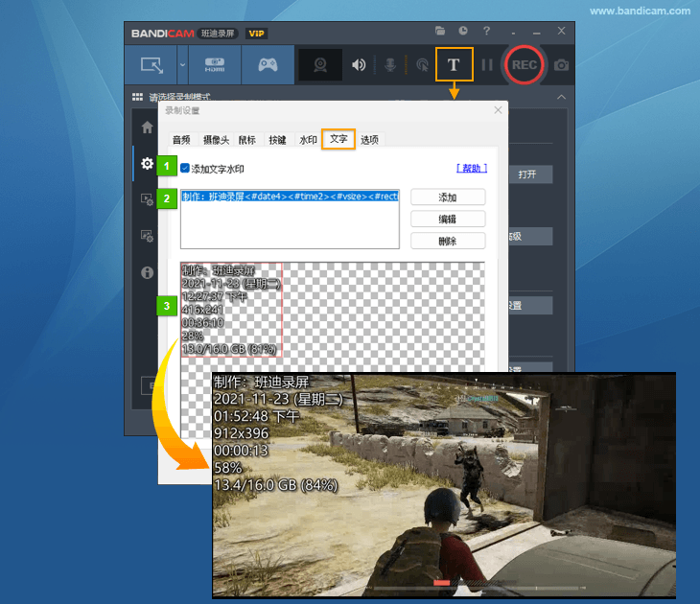Image resolution: width=700 pixels, height=604 pixels.
Task: Open the help question mark icon
Action: (486, 31)
